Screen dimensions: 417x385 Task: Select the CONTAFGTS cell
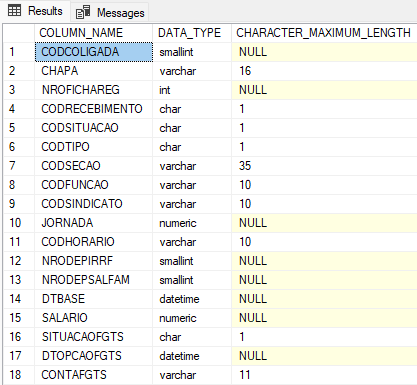(94, 375)
